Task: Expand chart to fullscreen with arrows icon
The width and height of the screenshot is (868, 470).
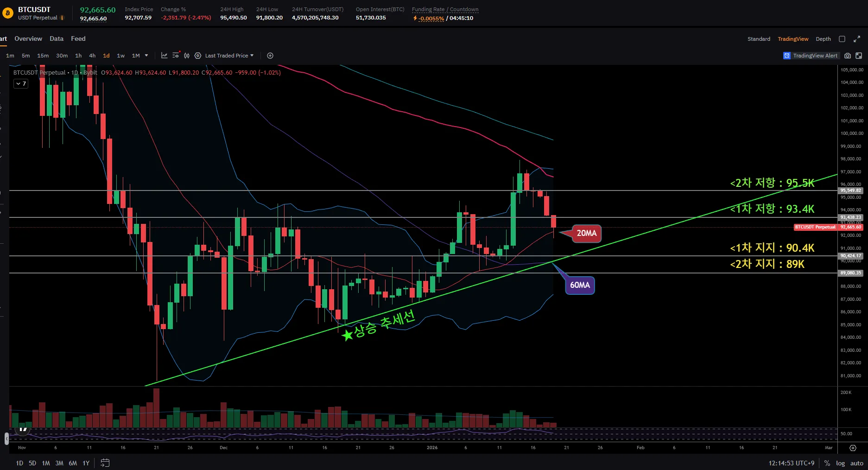Action: point(857,39)
